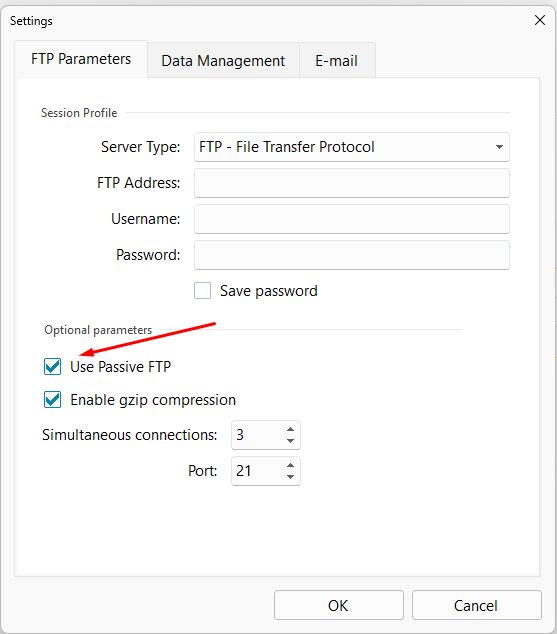557x634 pixels.
Task: Toggle the Save password checkbox
Action: (203, 291)
